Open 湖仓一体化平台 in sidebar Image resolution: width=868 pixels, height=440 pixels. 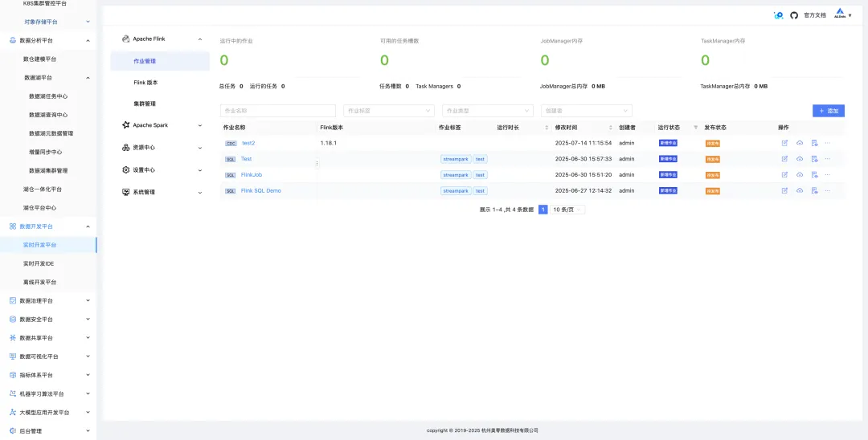point(42,189)
